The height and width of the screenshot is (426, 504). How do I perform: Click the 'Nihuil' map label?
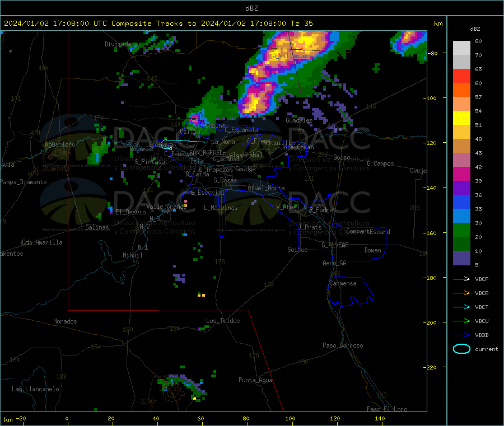133,255
